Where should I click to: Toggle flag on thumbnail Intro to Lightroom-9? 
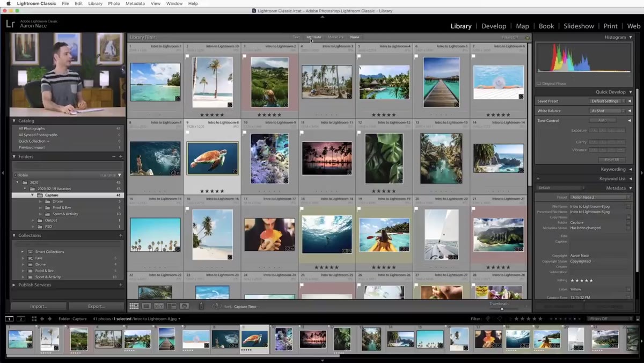coord(245,132)
